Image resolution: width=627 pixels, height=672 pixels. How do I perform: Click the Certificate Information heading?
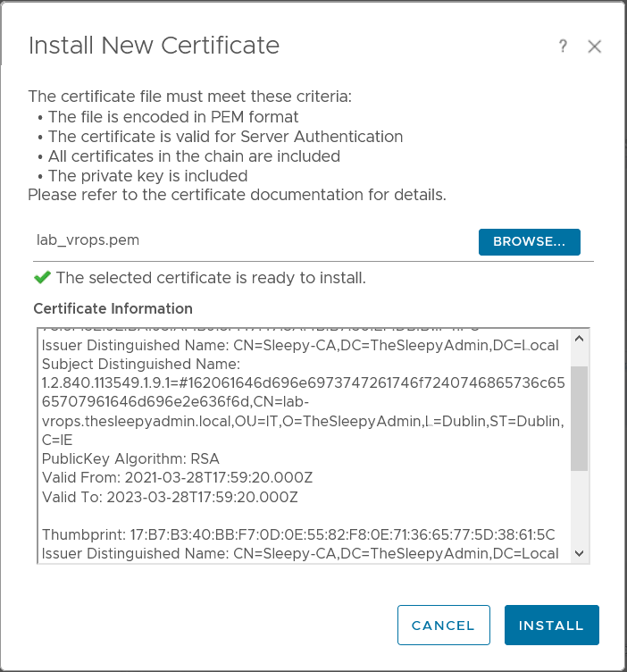point(113,308)
